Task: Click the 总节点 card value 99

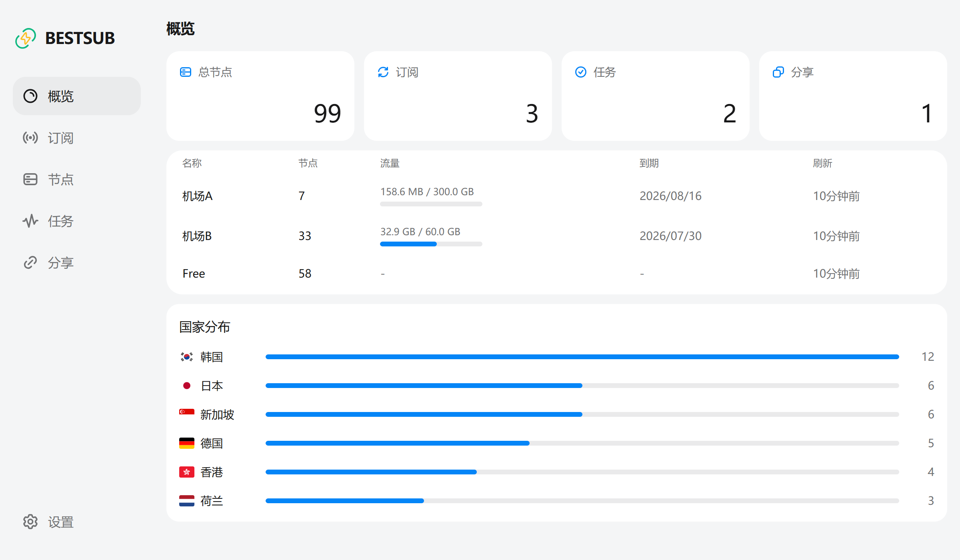Action: coord(327,114)
